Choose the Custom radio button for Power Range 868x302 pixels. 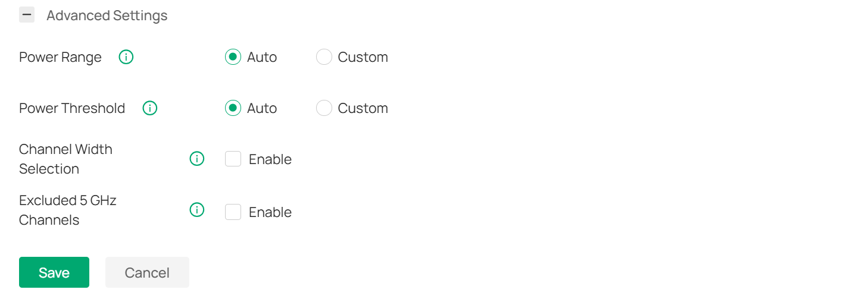pyautogui.click(x=324, y=57)
